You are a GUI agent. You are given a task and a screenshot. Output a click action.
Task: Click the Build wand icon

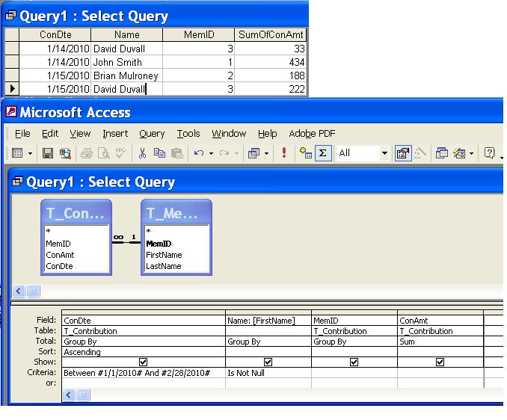click(420, 153)
